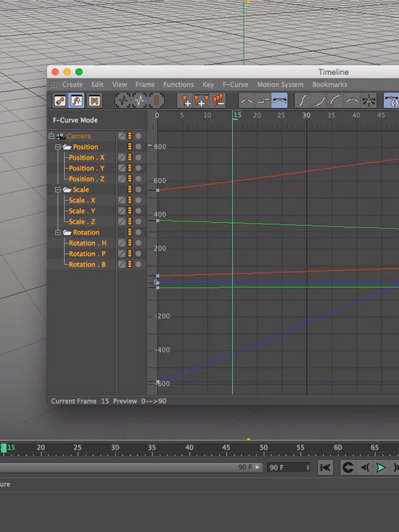Screen dimensions: 399x532
Task: Click the delete markers minus icon
Action: point(218,101)
